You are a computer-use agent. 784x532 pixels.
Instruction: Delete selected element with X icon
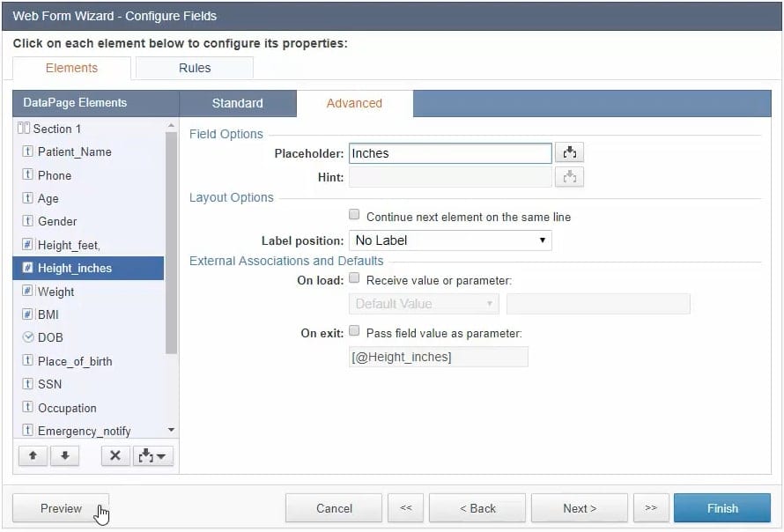click(x=115, y=455)
